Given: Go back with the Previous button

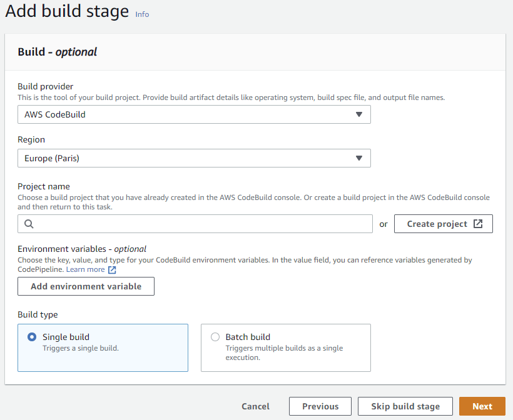Looking at the screenshot, I should tap(320, 406).
